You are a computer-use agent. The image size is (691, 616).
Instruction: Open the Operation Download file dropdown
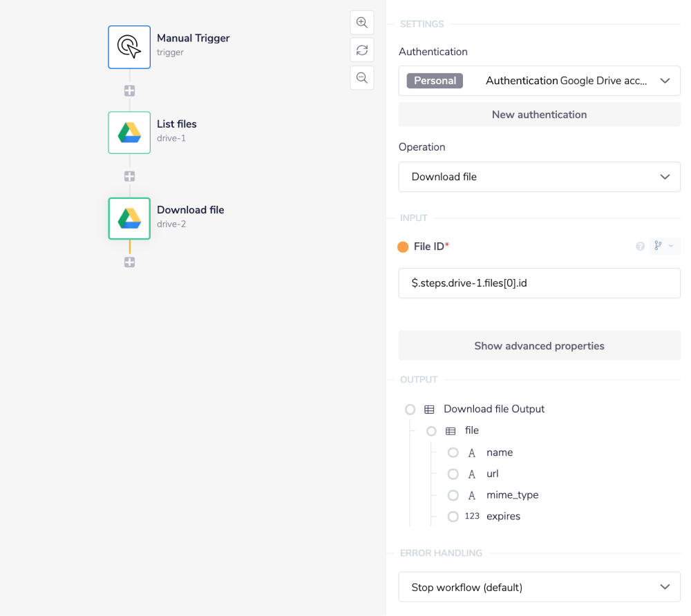pos(539,177)
